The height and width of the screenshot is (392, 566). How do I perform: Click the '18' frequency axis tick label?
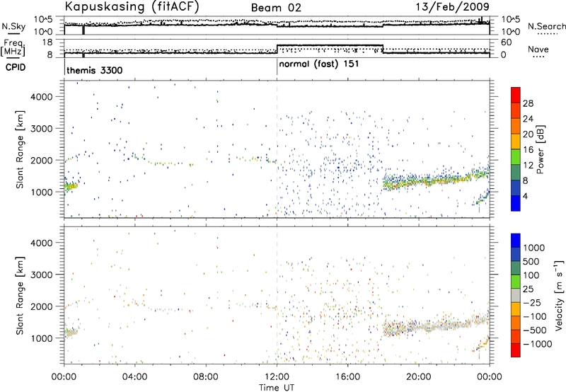tap(47, 42)
